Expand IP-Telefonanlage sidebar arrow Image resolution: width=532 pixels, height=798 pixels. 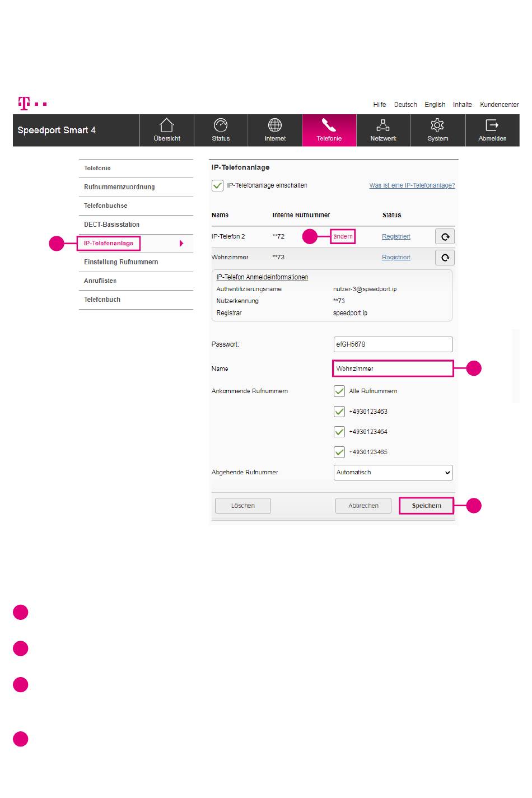pyautogui.click(x=181, y=244)
